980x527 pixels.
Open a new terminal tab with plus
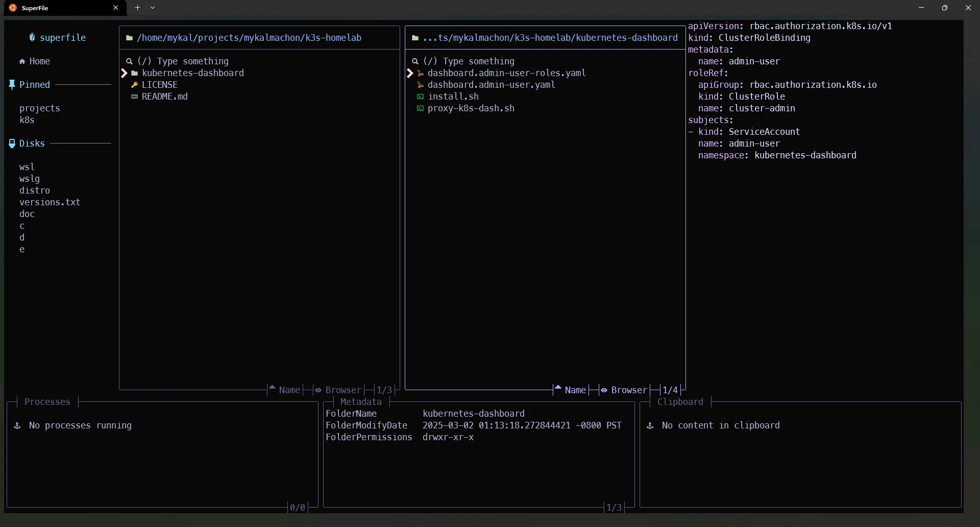point(137,8)
